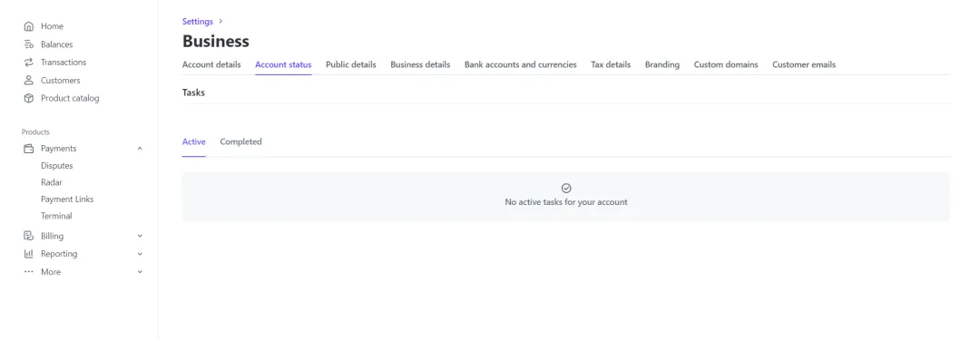Open the Tax details tab
980x340 pixels.
(611, 64)
